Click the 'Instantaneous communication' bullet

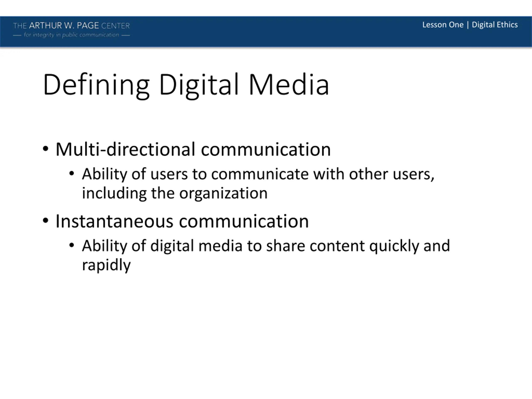tap(182, 222)
